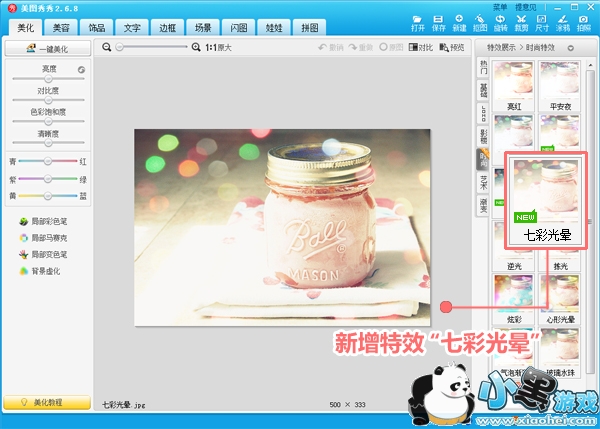
Task: Switch to the 娃娃 tab
Action: pos(274,28)
